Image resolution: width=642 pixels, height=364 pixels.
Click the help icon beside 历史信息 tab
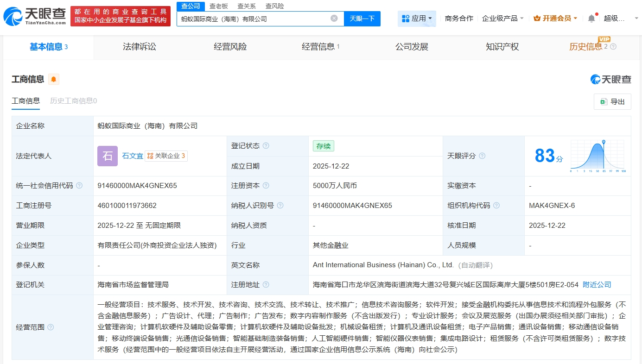point(613,47)
